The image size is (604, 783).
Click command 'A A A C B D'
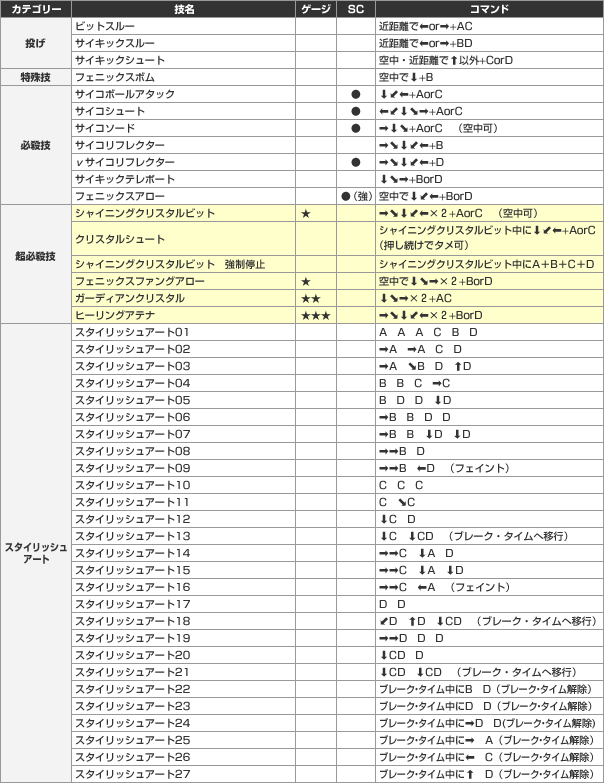click(x=428, y=332)
